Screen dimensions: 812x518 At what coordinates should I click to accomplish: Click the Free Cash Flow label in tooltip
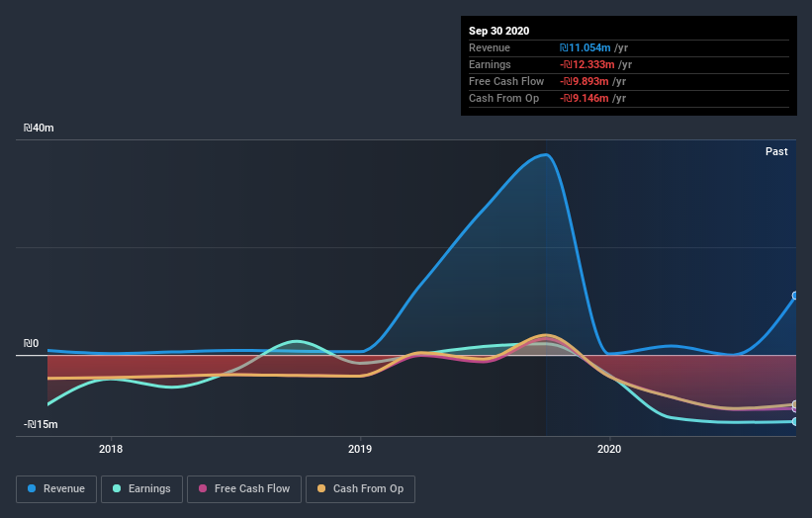506,81
